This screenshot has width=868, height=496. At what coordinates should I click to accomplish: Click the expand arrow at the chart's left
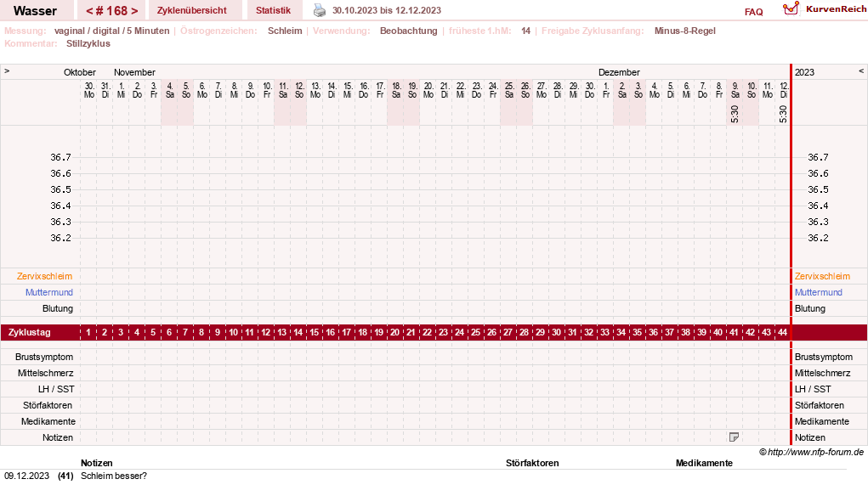coord(7,71)
